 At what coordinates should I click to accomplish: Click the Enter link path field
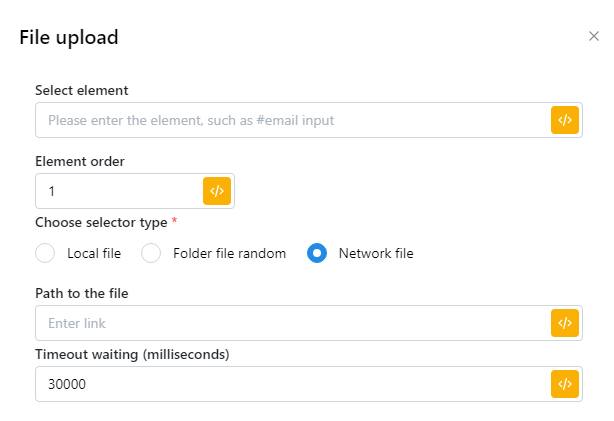(x=292, y=323)
